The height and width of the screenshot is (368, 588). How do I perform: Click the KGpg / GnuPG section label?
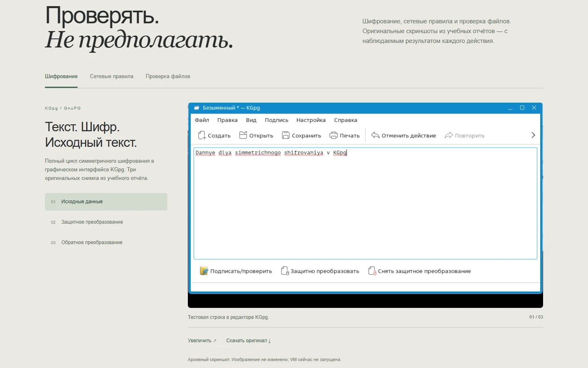[63, 108]
